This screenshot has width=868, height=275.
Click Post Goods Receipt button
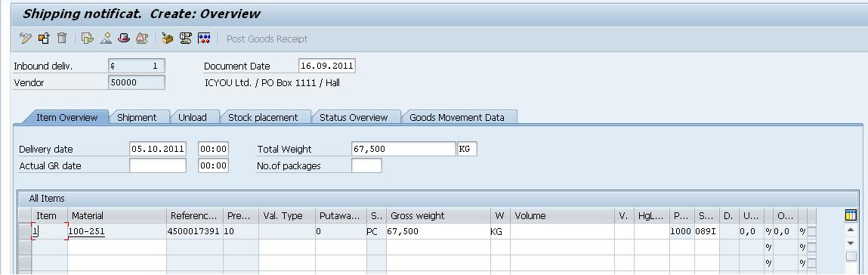pos(267,39)
